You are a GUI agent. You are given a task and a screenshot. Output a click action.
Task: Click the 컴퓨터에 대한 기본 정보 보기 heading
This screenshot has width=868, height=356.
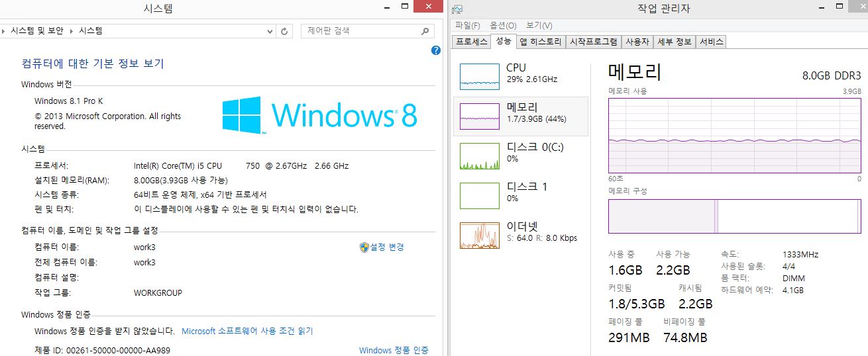[x=93, y=64]
